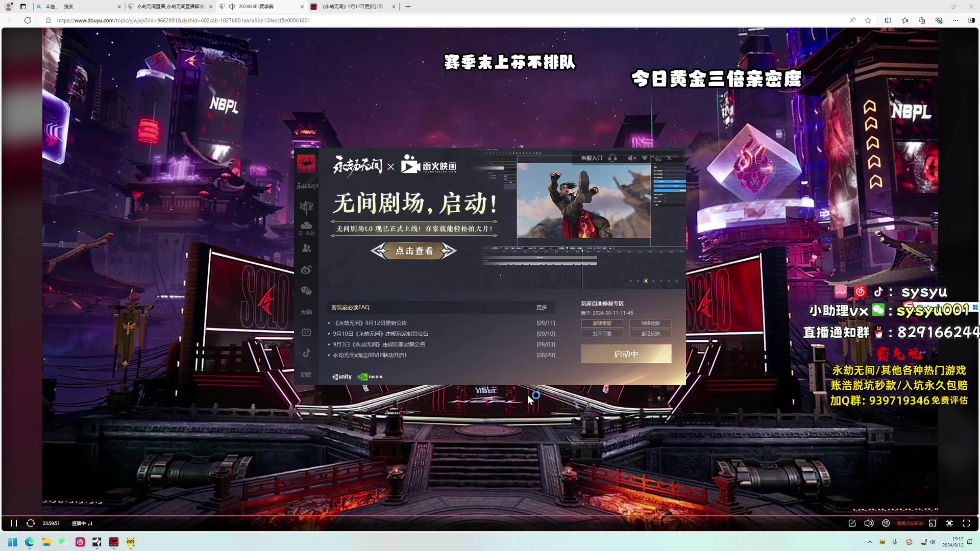Click the 启动中 launch button
The image size is (980, 551).
(626, 354)
